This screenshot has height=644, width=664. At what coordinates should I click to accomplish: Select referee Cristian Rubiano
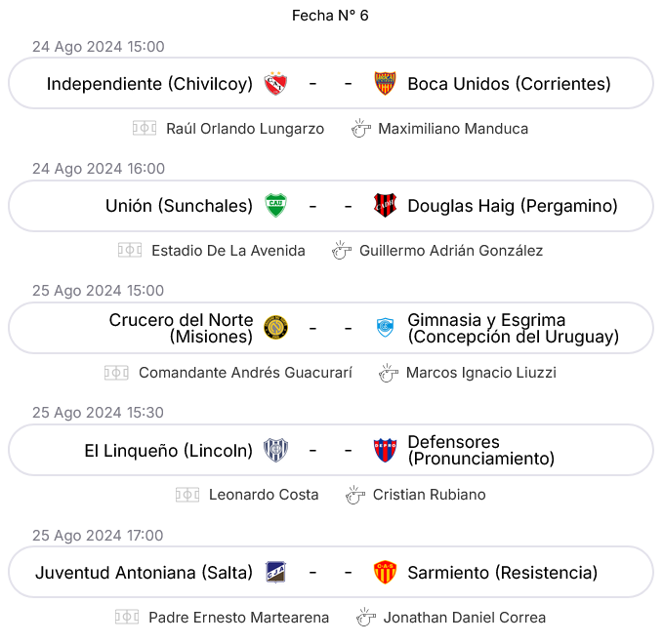click(429, 495)
